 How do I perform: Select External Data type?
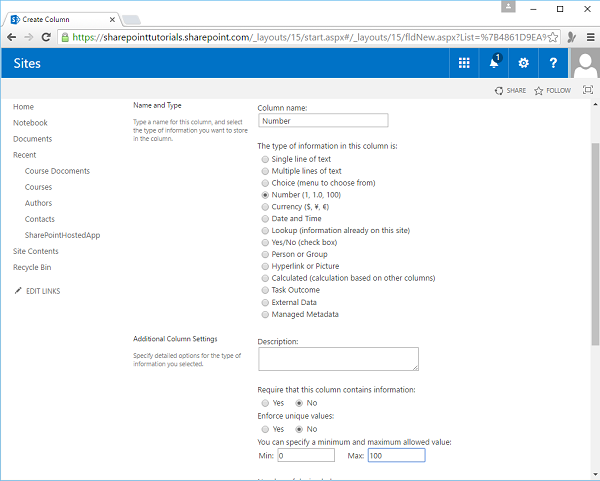click(x=265, y=303)
